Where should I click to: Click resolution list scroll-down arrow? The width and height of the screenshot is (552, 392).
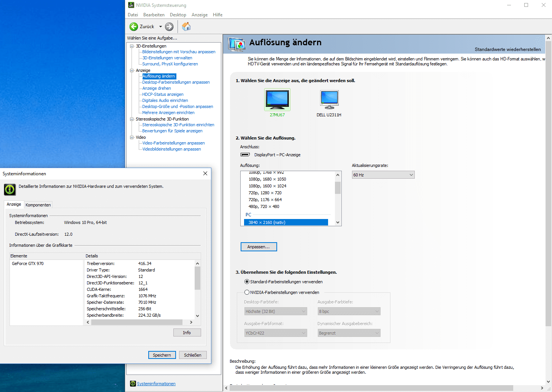[x=338, y=222]
